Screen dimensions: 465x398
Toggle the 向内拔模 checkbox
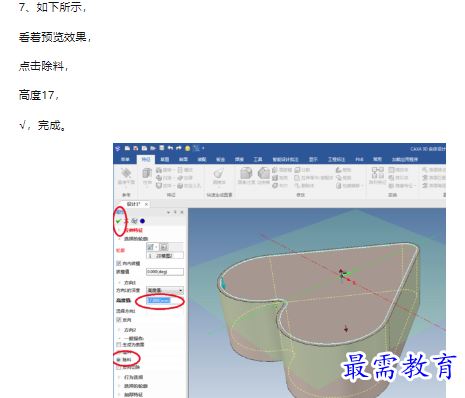[118, 263]
